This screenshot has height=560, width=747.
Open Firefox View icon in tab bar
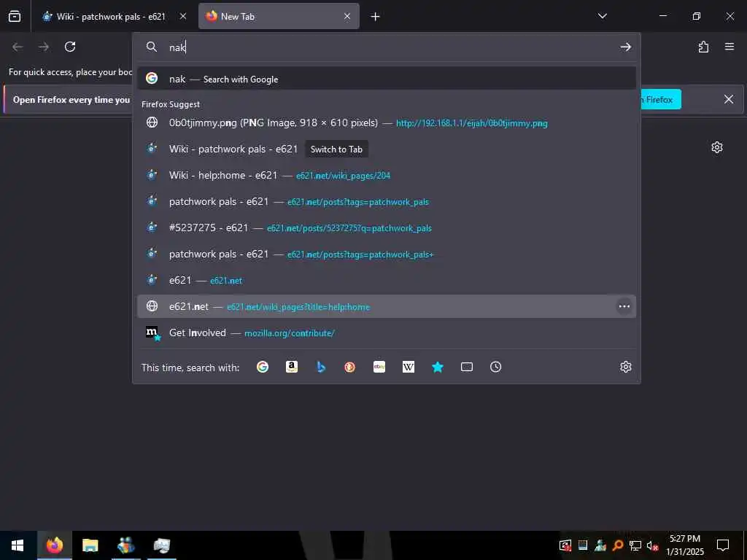(15, 17)
